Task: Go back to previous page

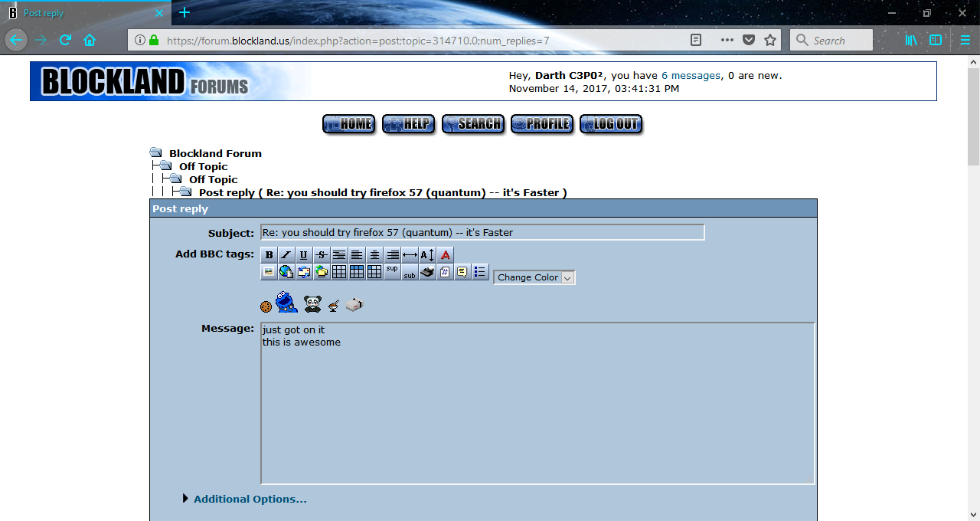Action: [x=15, y=40]
